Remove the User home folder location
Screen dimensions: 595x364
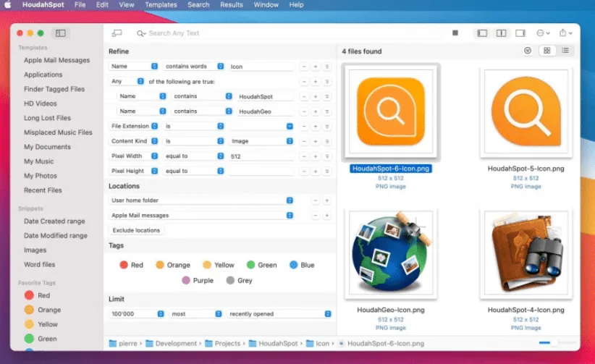coord(316,200)
